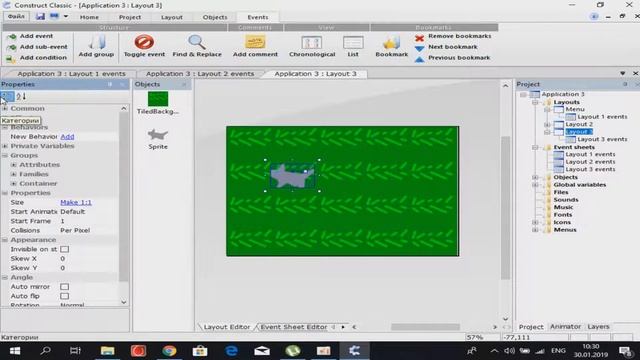Switch to Event Sheet Editor tab
This screenshot has height=360, width=640.
(293, 327)
